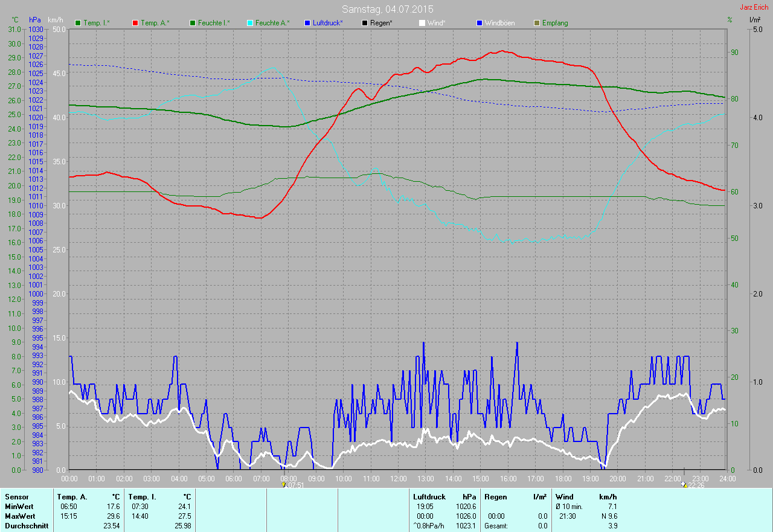
Task: Click the '24:00' time axis label
Action: pos(728,478)
